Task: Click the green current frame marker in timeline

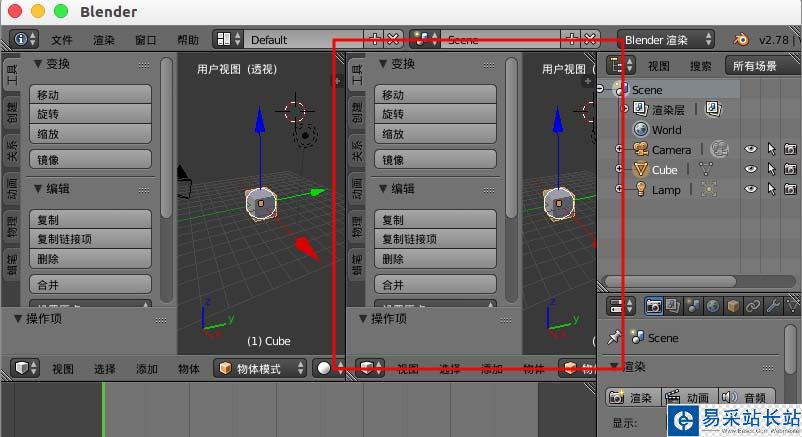Action: (x=103, y=409)
